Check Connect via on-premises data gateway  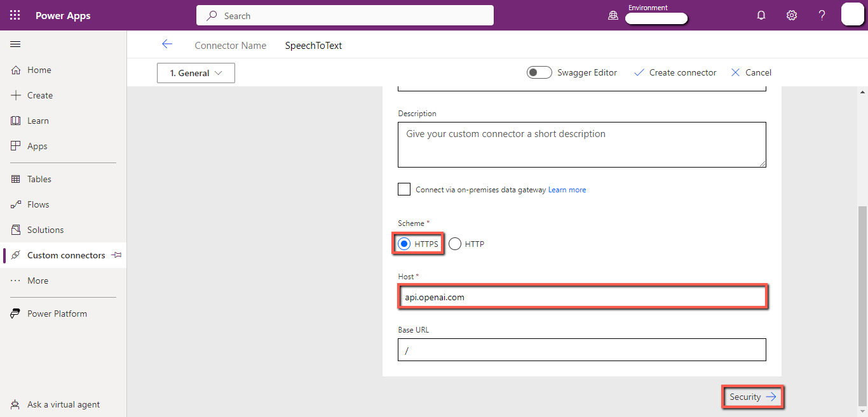tap(404, 189)
